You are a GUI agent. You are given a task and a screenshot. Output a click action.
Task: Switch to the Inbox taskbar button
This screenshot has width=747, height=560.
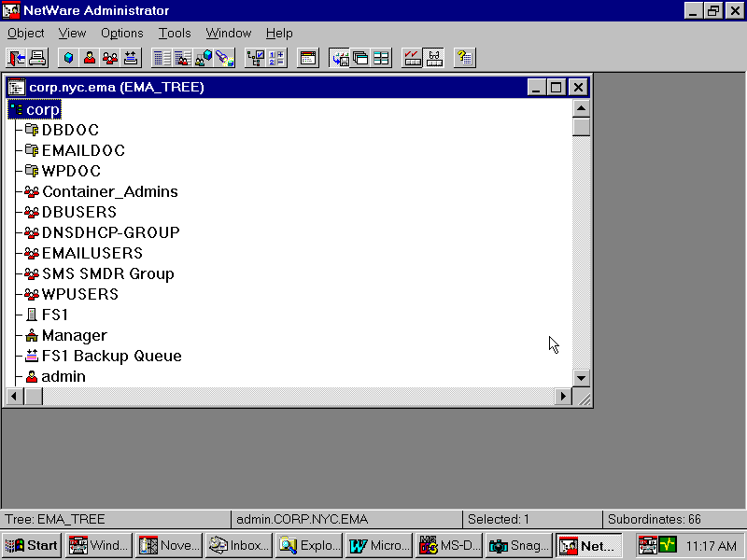point(239,545)
